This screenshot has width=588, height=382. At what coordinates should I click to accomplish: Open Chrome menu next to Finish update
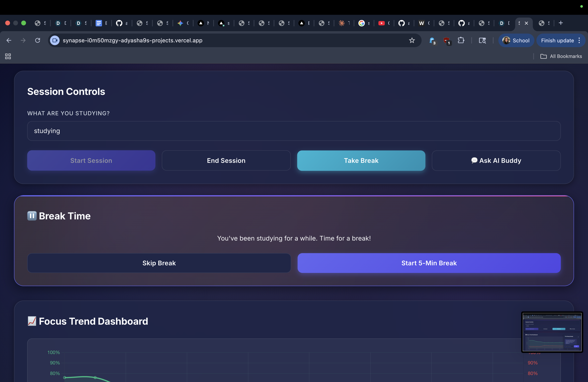pyautogui.click(x=579, y=40)
